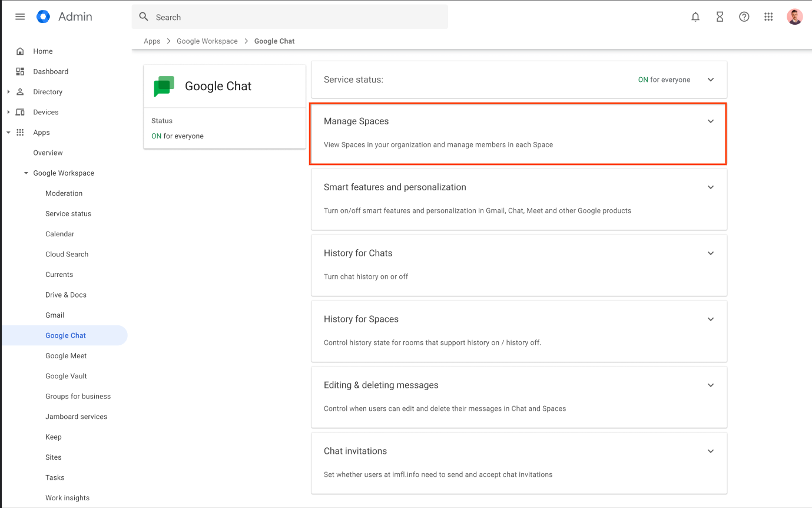Image resolution: width=812 pixels, height=508 pixels.
Task: Click the green Google Chat logo
Action: click(x=164, y=86)
